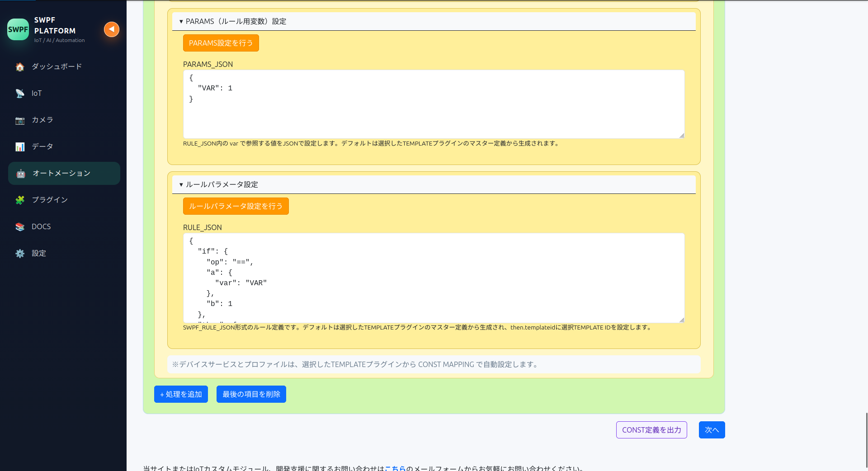The image size is (868, 471).
Task: Open ダッシュボード menu item
Action: pos(64,66)
